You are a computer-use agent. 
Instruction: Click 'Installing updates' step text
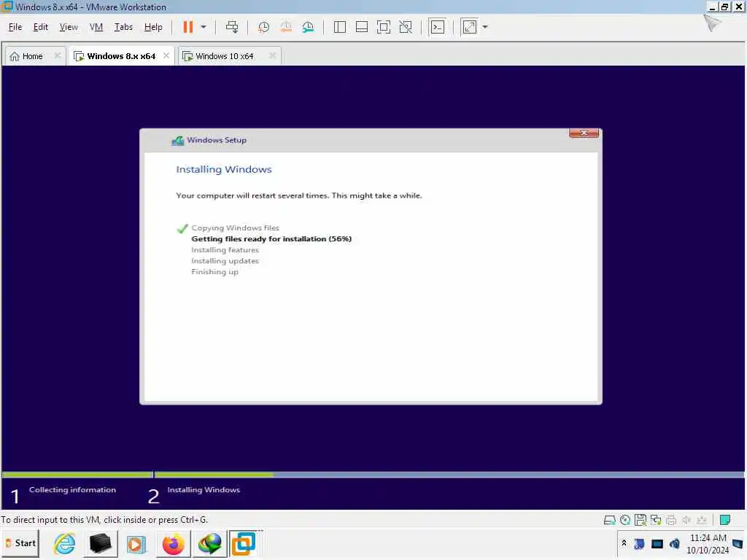(225, 261)
